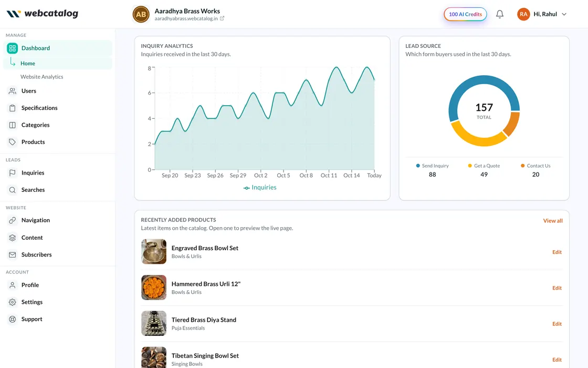The height and width of the screenshot is (368, 588).
Task: Open Hammered Brass Urli thumbnail
Action: pos(154,288)
